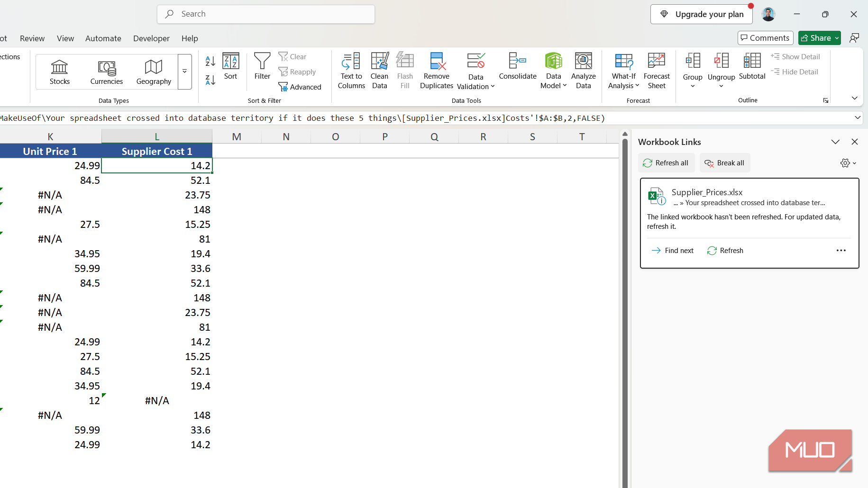Viewport: 868px width, 488px height.
Task: Open the Comments pane
Action: 765,38
